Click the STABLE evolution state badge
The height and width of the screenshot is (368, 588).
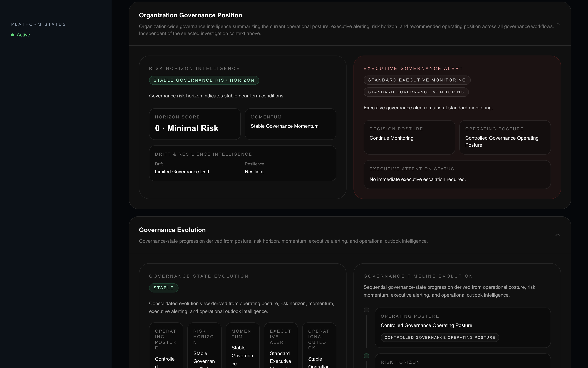click(x=163, y=288)
